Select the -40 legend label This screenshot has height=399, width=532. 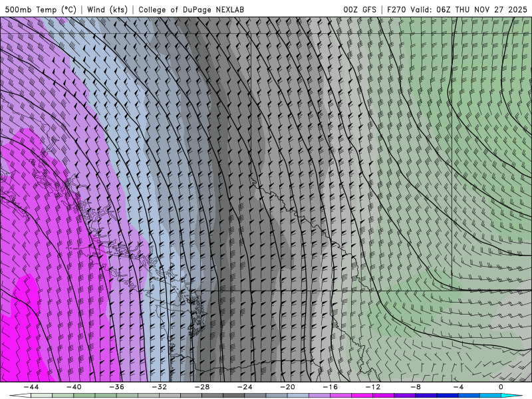pos(74,387)
